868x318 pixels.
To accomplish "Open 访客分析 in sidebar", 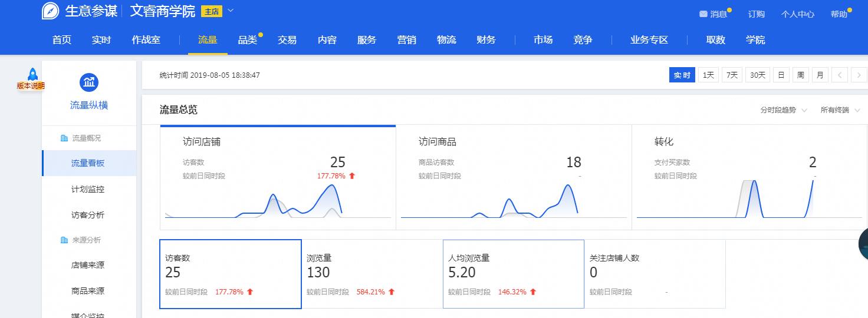I will pyautogui.click(x=89, y=215).
